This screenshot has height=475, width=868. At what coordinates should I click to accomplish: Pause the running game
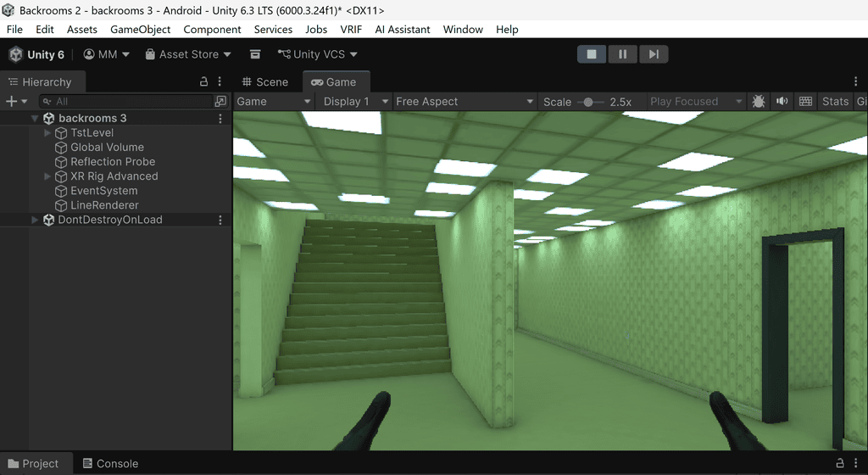coord(623,54)
